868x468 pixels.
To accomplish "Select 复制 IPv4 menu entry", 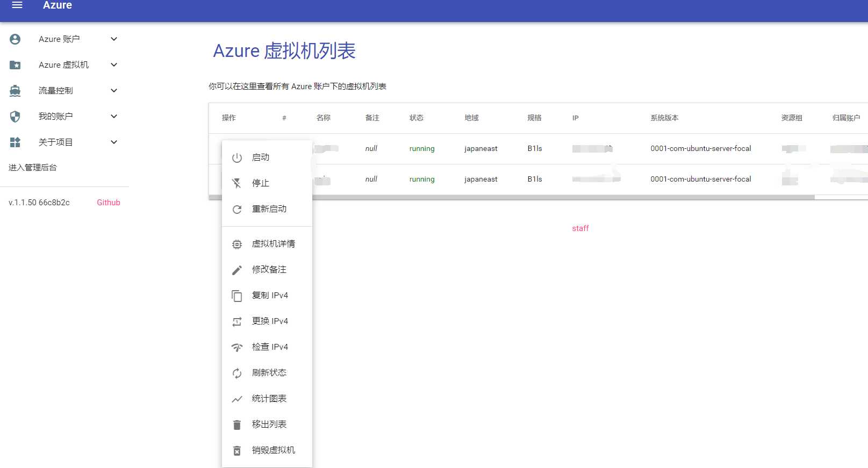I will pyautogui.click(x=267, y=296).
